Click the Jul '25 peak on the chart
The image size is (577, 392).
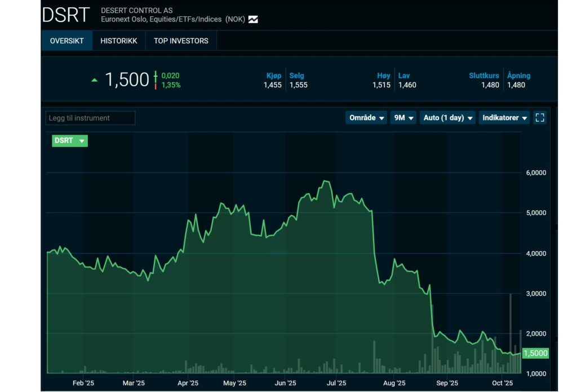(325, 181)
